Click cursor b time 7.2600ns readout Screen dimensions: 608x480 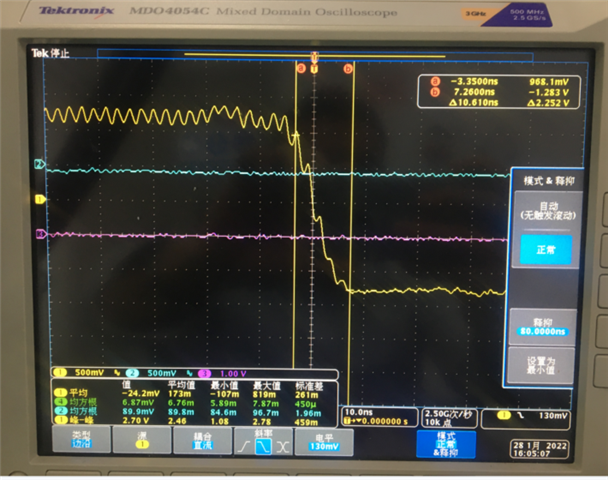tap(474, 92)
